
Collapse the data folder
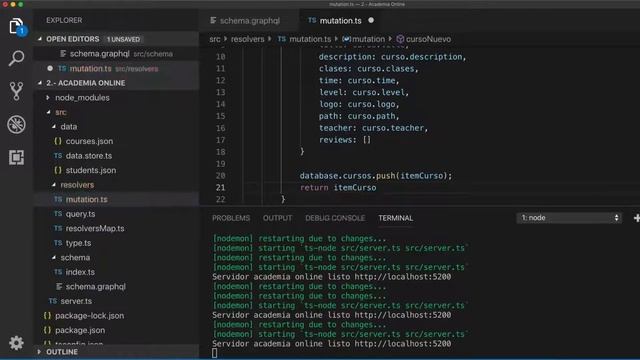click(x=54, y=127)
